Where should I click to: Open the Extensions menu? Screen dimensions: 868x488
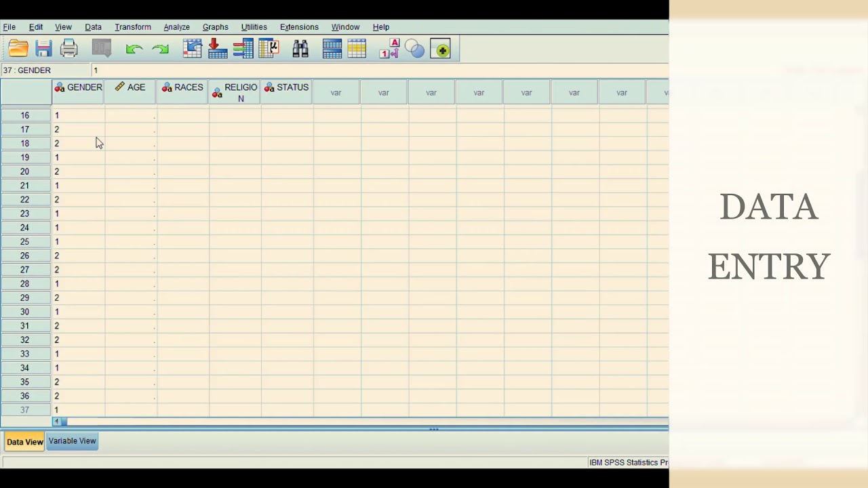coord(299,27)
